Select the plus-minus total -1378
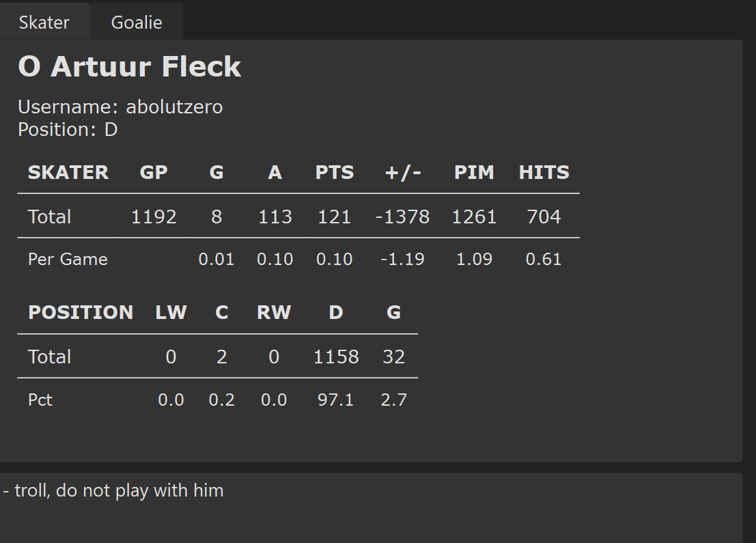The image size is (756, 543). pyautogui.click(x=403, y=217)
